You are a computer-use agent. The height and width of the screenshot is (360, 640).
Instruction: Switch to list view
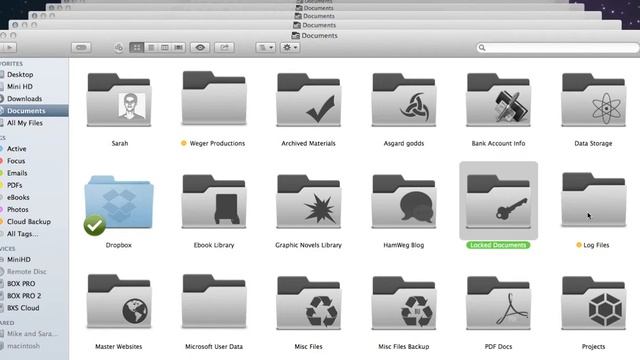click(x=151, y=47)
